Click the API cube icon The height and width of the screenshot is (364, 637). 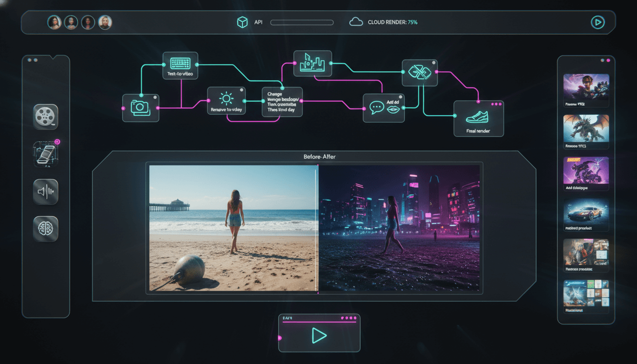[x=242, y=22]
